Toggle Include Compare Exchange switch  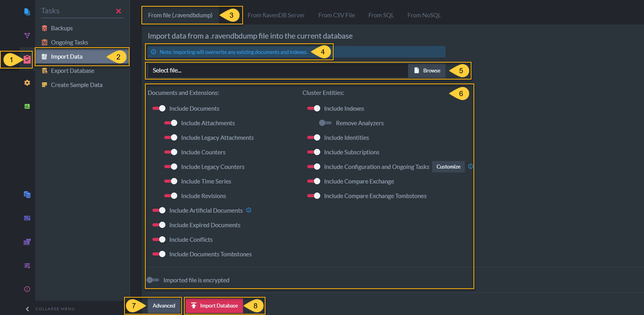(x=314, y=181)
